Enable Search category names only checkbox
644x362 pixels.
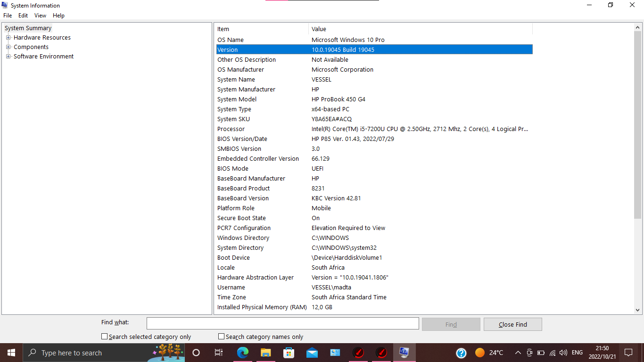click(x=222, y=337)
